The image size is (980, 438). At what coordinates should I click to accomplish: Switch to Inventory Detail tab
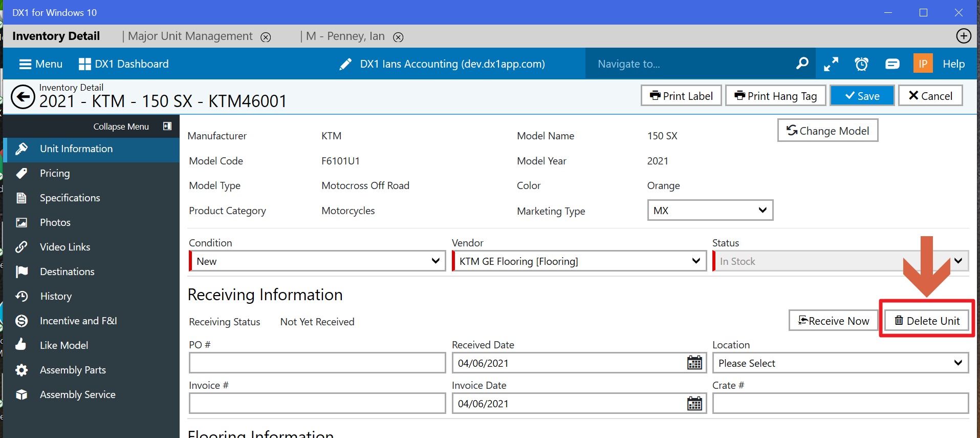pyautogui.click(x=56, y=36)
